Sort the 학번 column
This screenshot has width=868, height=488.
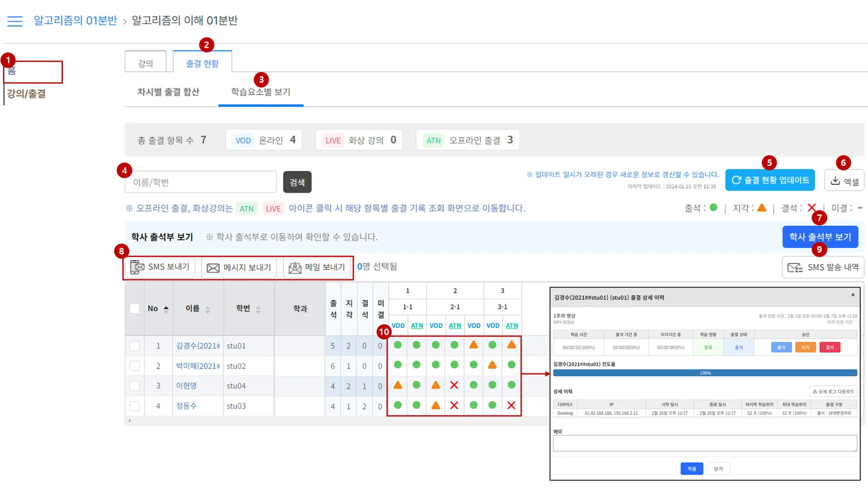tap(258, 309)
